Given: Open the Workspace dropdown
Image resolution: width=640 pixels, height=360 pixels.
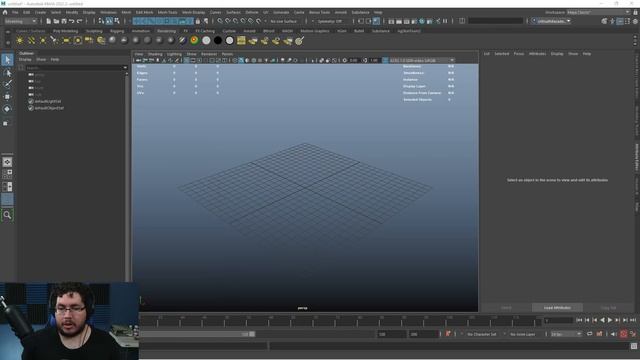Looking at the screenshot, I should [x=598, y=13].
